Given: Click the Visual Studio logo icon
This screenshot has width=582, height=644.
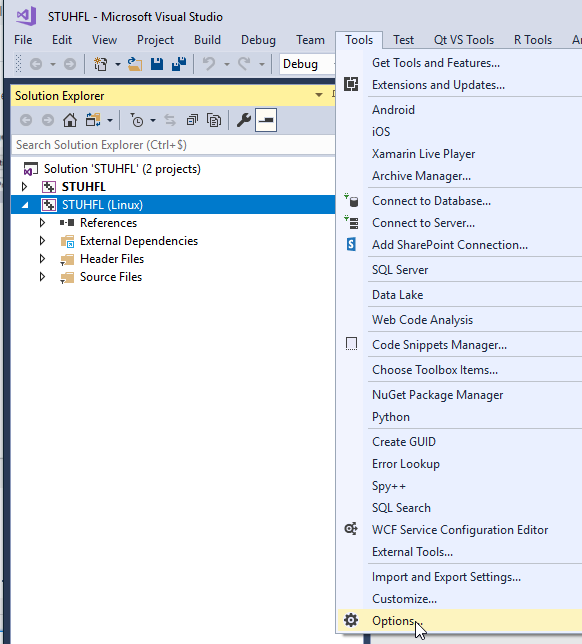Looking at the screenshot, I should 26,16.
